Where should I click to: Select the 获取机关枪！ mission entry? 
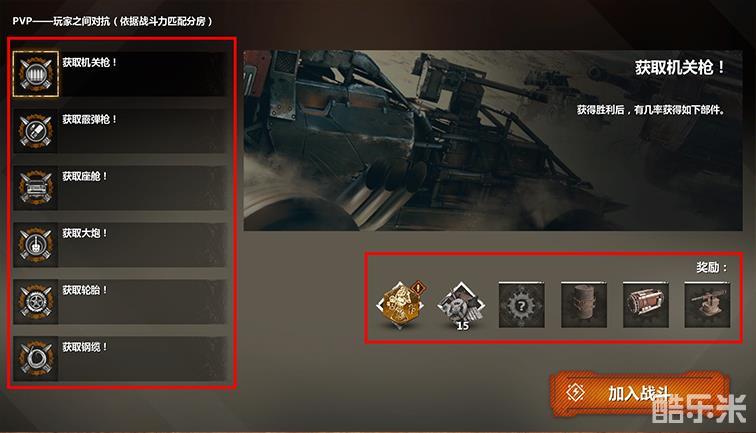[120, 74]
